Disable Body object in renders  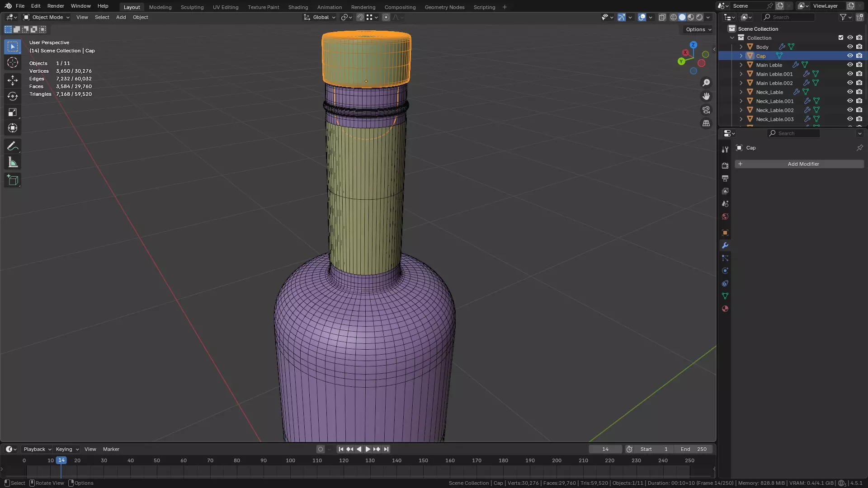tap(859, 47)
